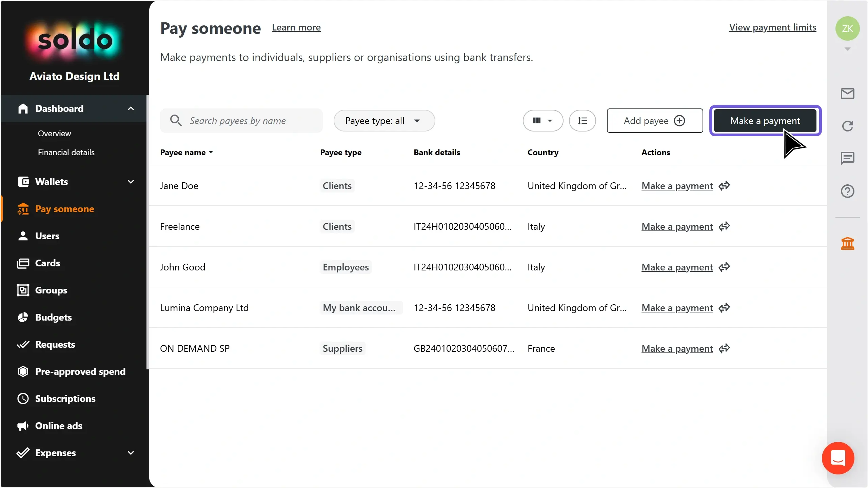The width and height of the screenshot is (868, 488).
Task: Click transfer arrows icon for Jane Doe
Action: point(724,186)
